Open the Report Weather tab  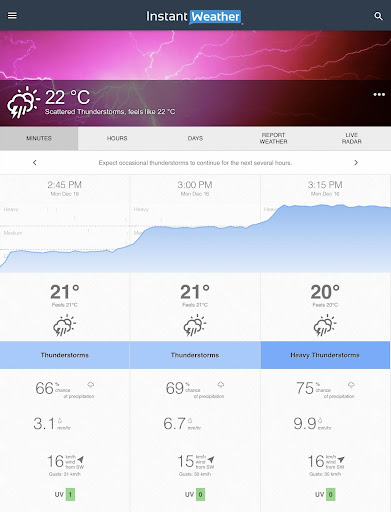point(273,138)
